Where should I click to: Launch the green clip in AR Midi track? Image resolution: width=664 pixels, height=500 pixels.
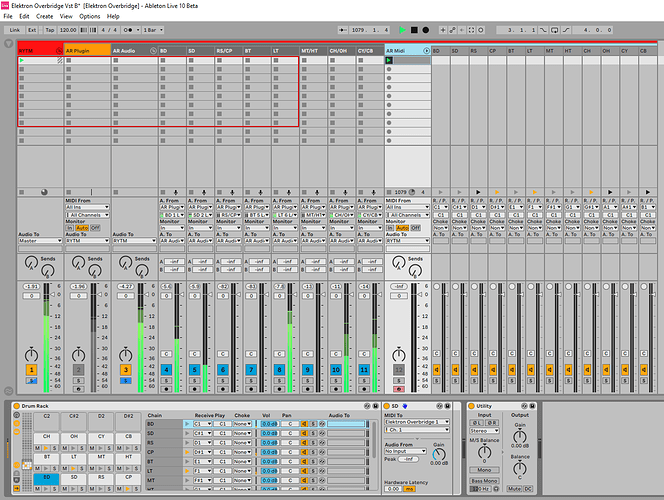click(389, 60)
